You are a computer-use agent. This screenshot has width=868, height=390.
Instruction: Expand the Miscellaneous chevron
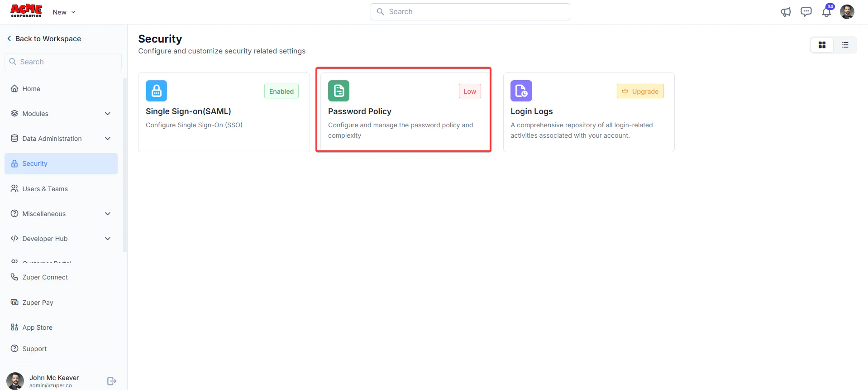point(108,214)
